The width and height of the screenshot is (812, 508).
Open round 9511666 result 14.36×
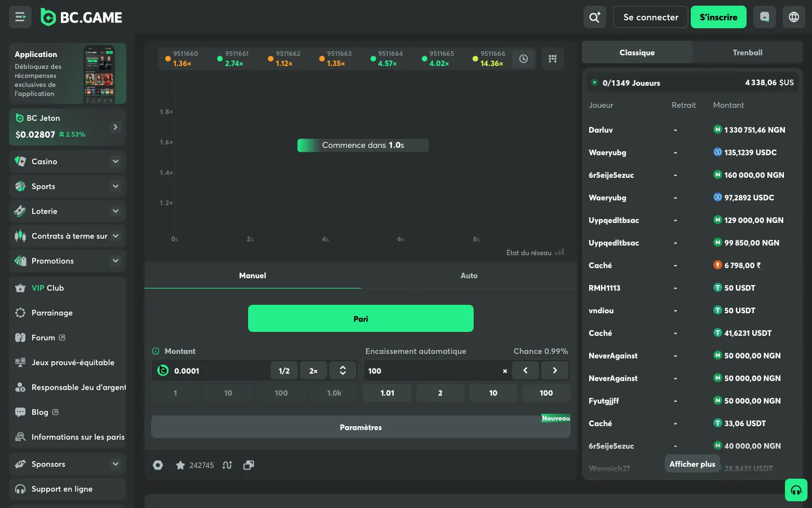[x=488, y=59]
